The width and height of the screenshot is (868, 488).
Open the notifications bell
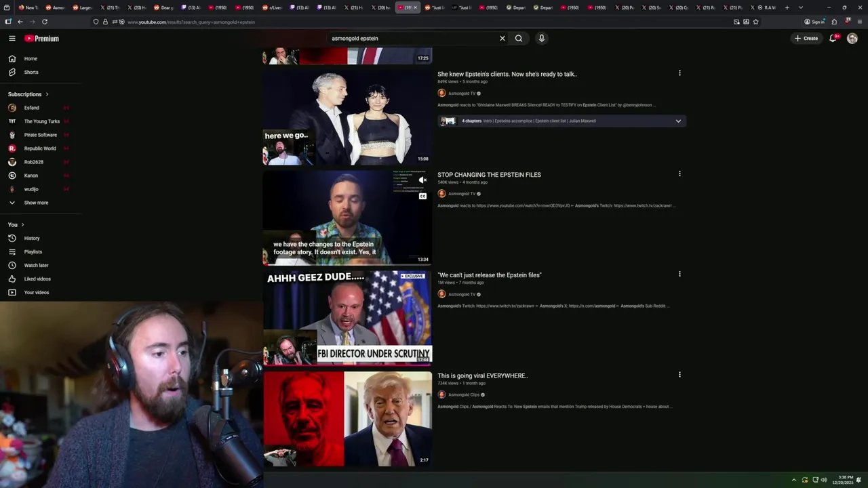click(833, 39)
